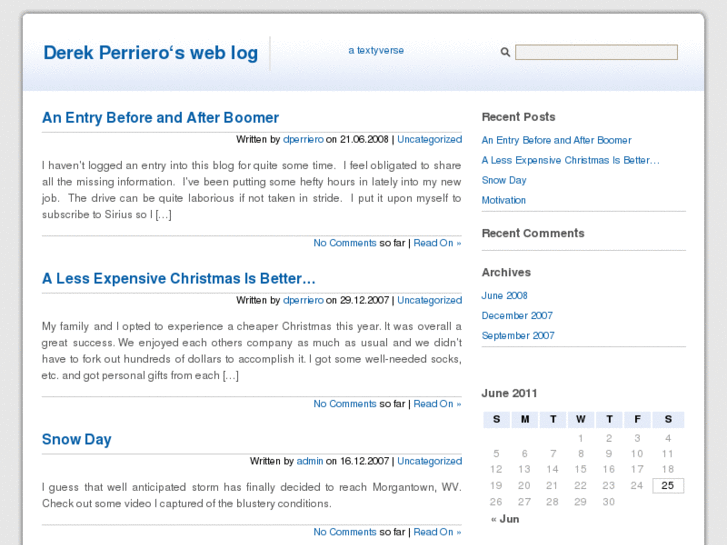Open the "Snow Day" post title
Image resolution: width=727 pixels, height=545 pixels.
tap(76, 439)
